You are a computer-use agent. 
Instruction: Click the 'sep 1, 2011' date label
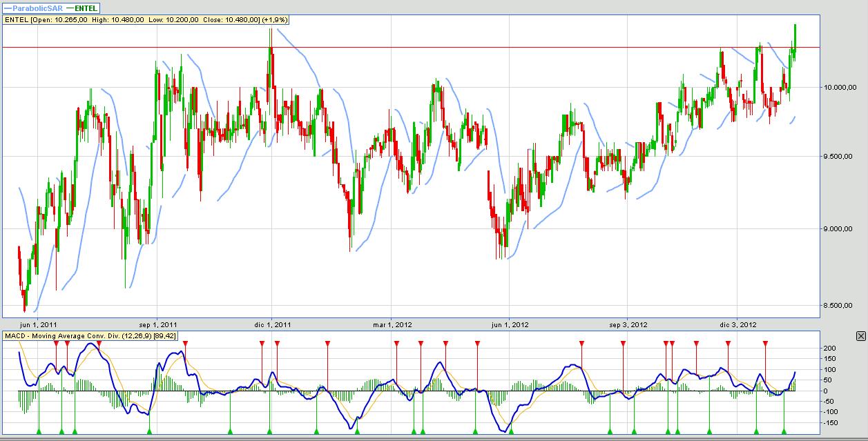click(158, 324)
